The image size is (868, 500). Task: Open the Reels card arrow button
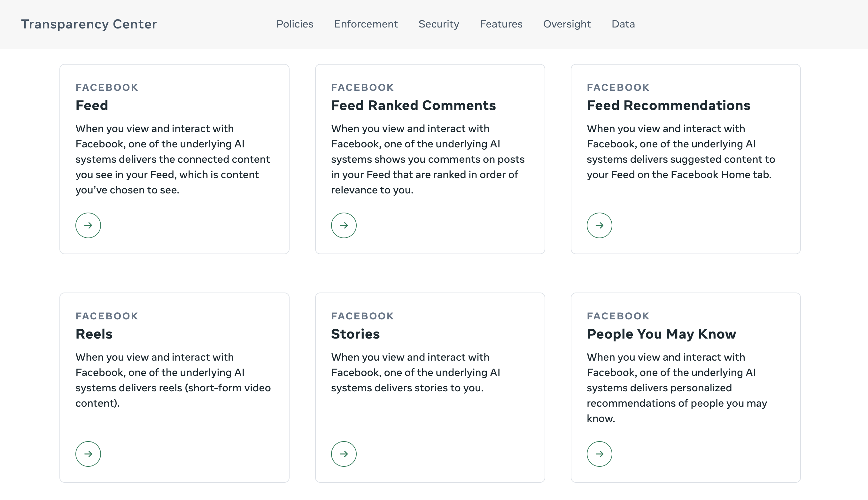[x=88, y=454]
